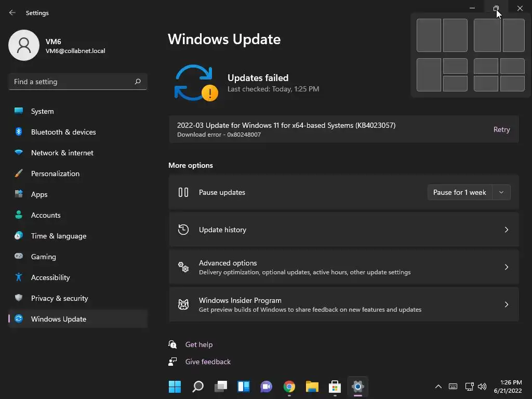Image resolution: width=532 pixels, height=399 pixels.
Task: Click the Give feedback person icon
Action: tap(172, 362)
